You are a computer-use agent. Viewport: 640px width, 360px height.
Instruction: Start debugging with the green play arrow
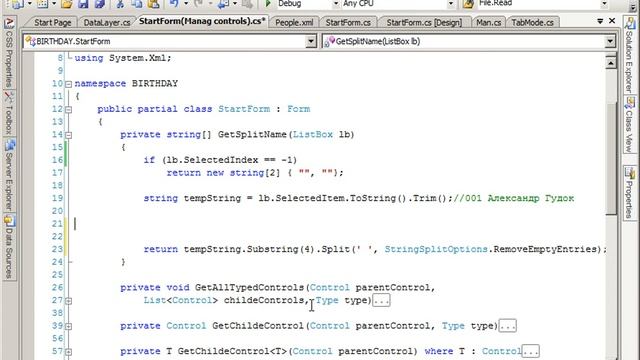(x=268, y=4)
